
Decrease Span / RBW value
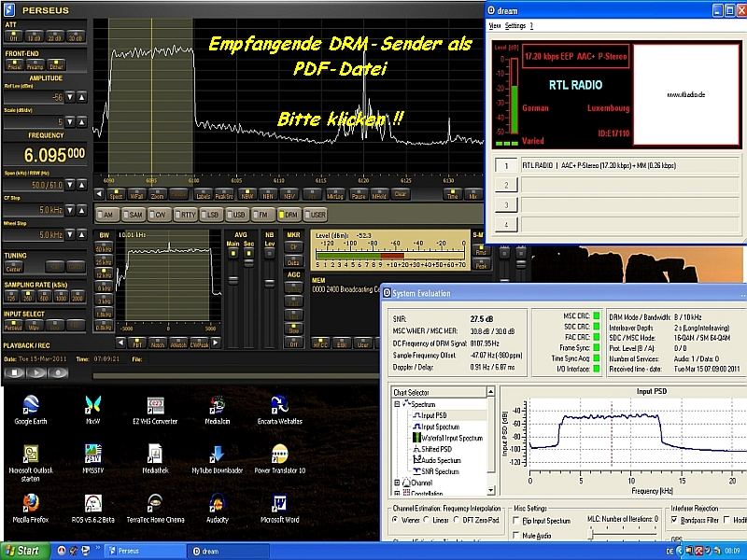click(x=70, y=185)
